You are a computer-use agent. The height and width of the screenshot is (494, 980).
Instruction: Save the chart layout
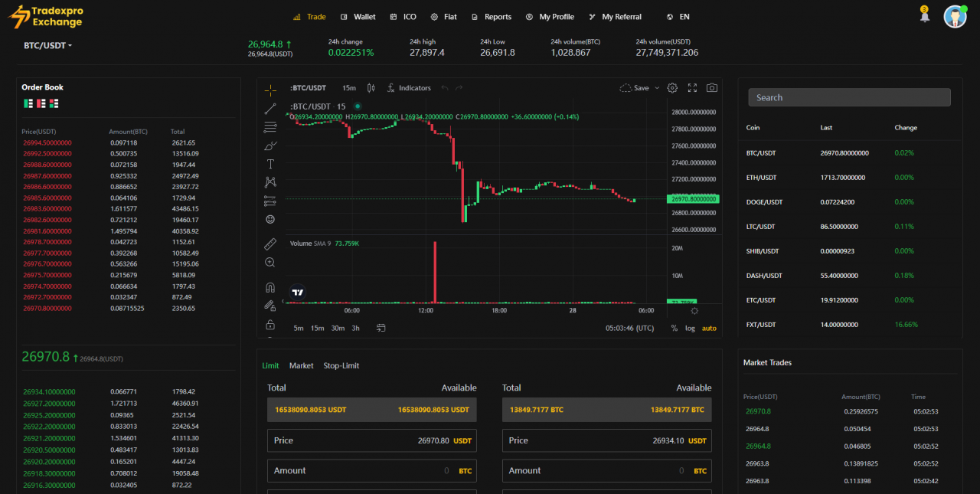tap(634, 88)
